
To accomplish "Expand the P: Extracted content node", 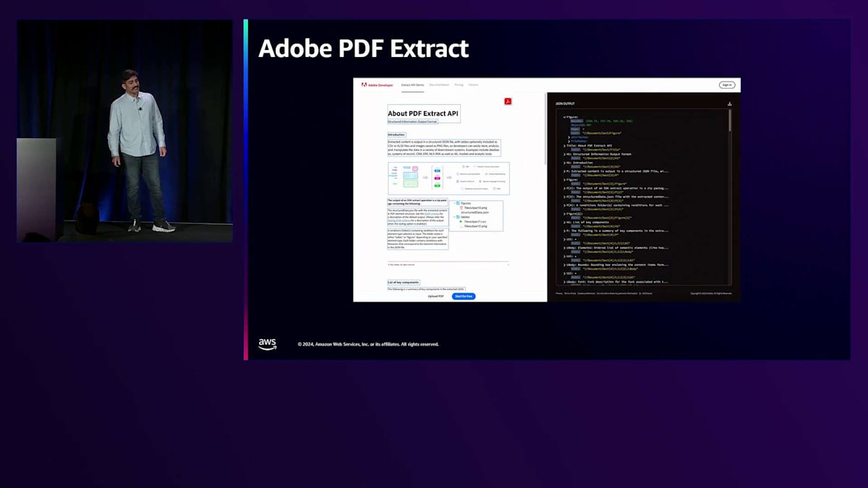I will point(564,171).
